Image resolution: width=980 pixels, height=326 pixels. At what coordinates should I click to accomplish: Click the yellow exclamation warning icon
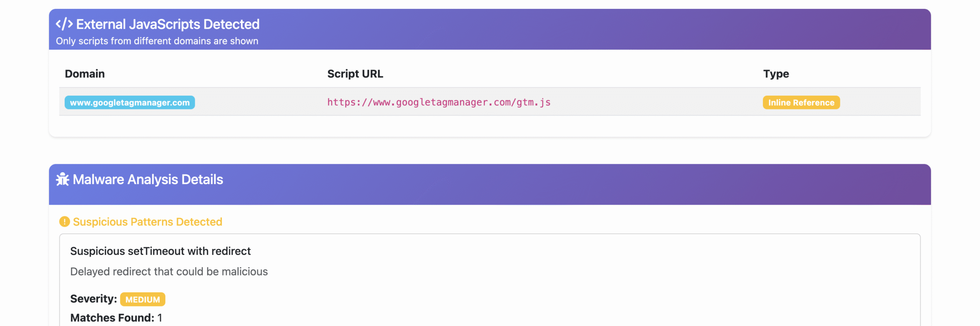click(x=64, y=222)
